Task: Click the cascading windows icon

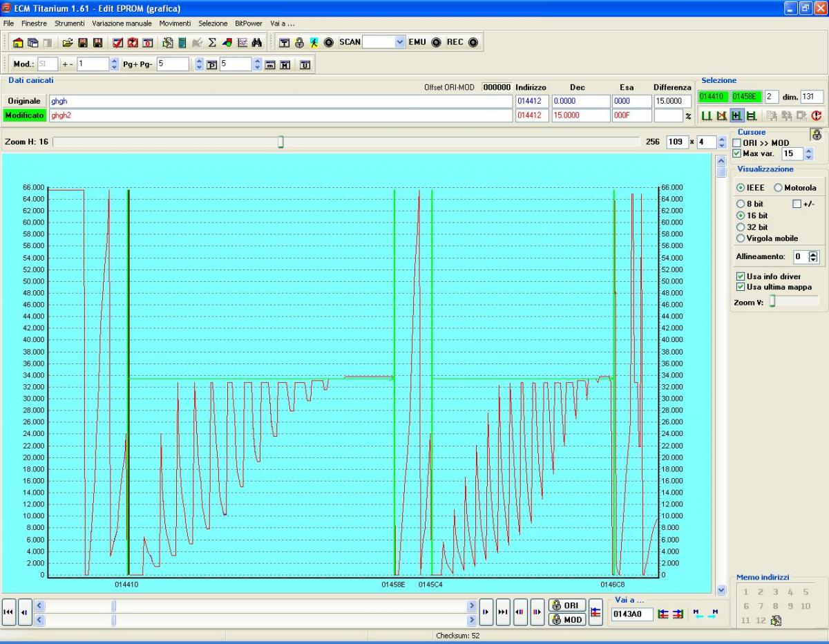Action: (x=33, y=43)
